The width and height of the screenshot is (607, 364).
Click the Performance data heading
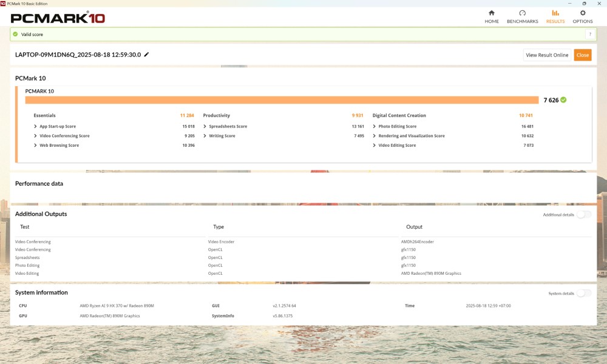pyautogui.click(x=39, y=184)
